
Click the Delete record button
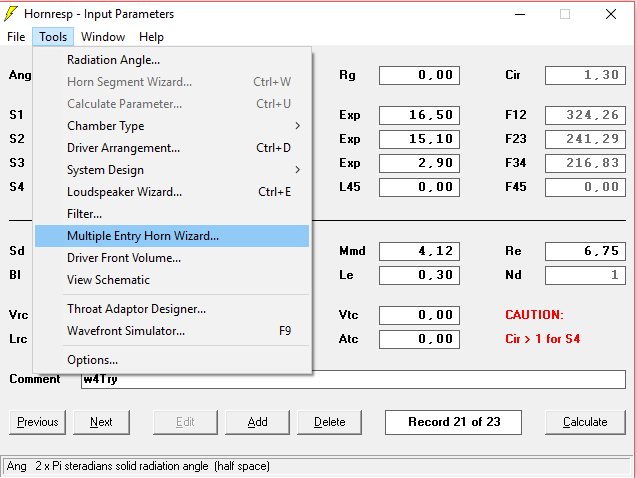[x=329, y=422]
